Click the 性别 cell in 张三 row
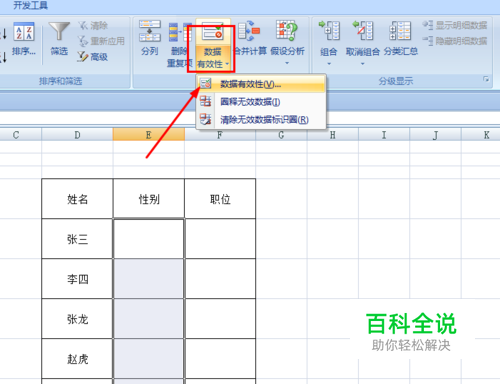 (x=149, y=239)
